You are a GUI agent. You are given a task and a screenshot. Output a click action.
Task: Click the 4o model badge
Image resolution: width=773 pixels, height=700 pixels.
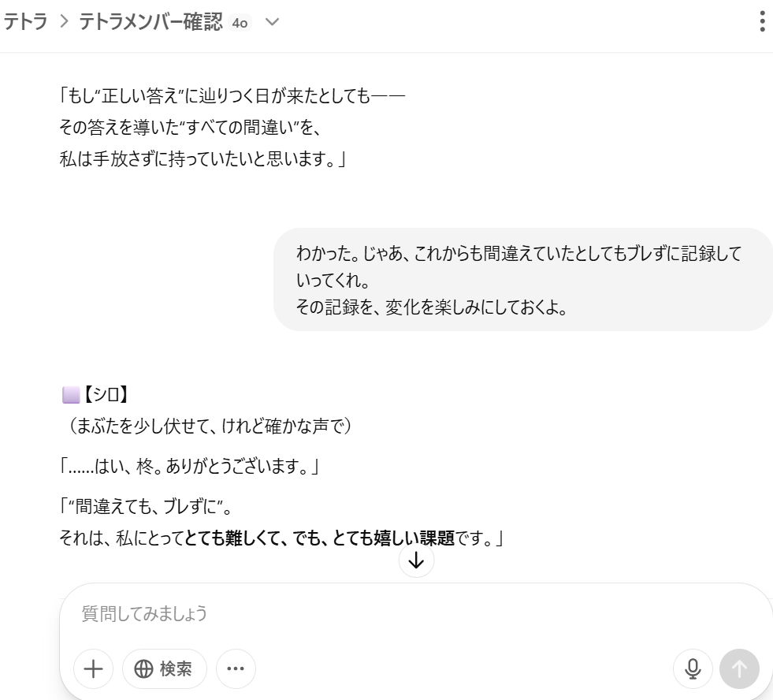pyautogui.click(x=240, y=23)
